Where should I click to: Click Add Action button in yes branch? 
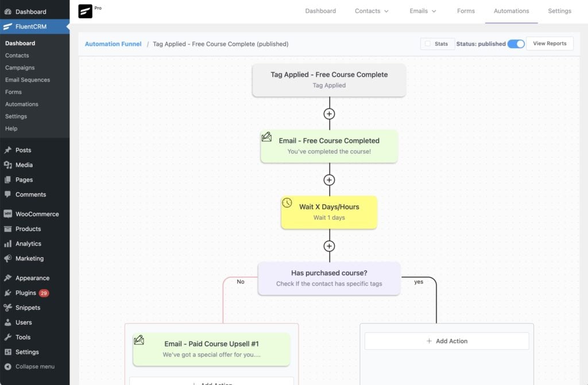click(x=447, y=341)
